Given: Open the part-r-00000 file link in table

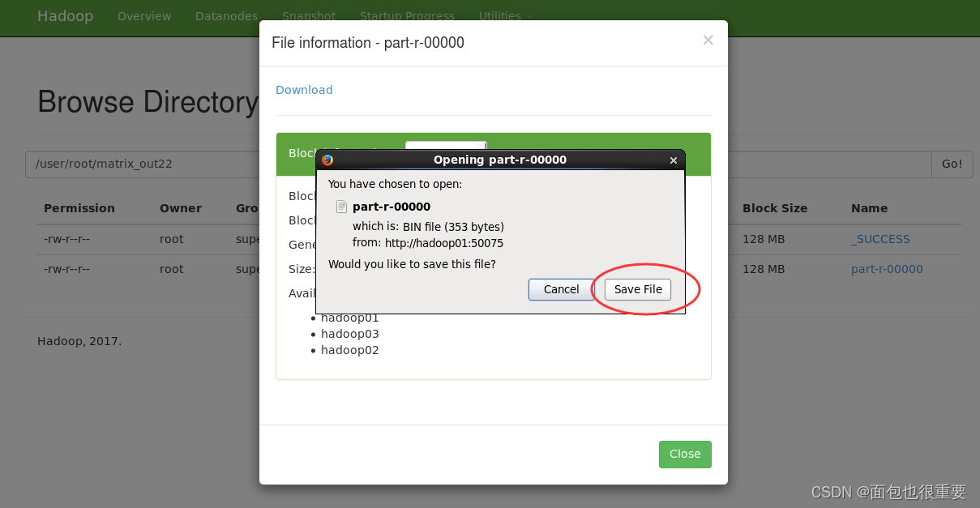Looking at the screenshot, I should pos(887,269).
